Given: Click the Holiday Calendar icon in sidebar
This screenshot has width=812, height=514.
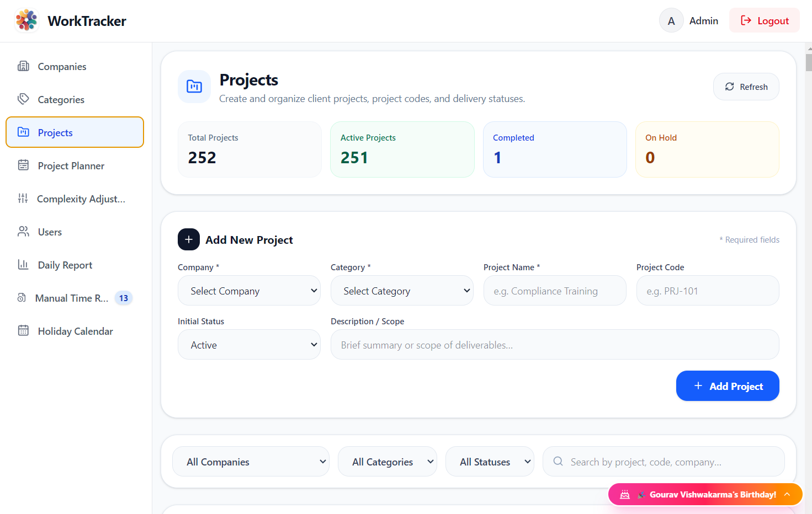Looking at the screenshot, I should click(23, 331).
